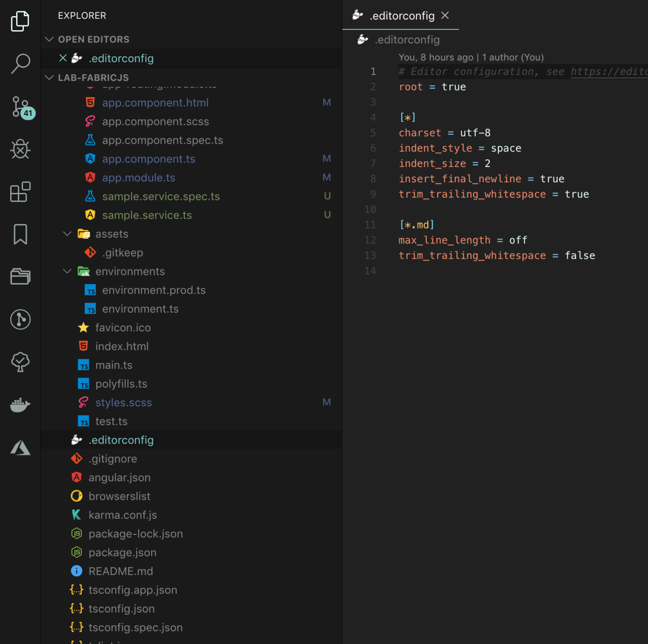Open the Project Manager folders icon
Viewport: 648px width, 644px height.
(x=21, y=277)
